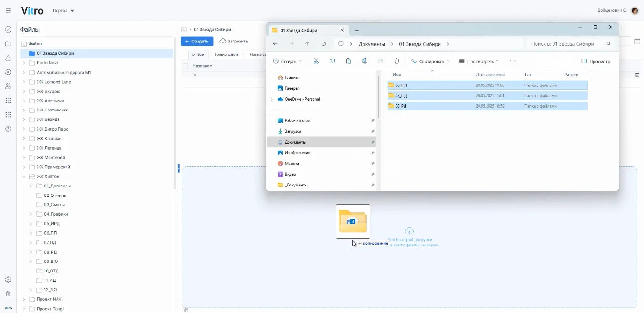Image resolution: width=644 pixels, height=313 pixels.
Task: Open the Vitro hamburger menu
Action: [x=8, y=10]
